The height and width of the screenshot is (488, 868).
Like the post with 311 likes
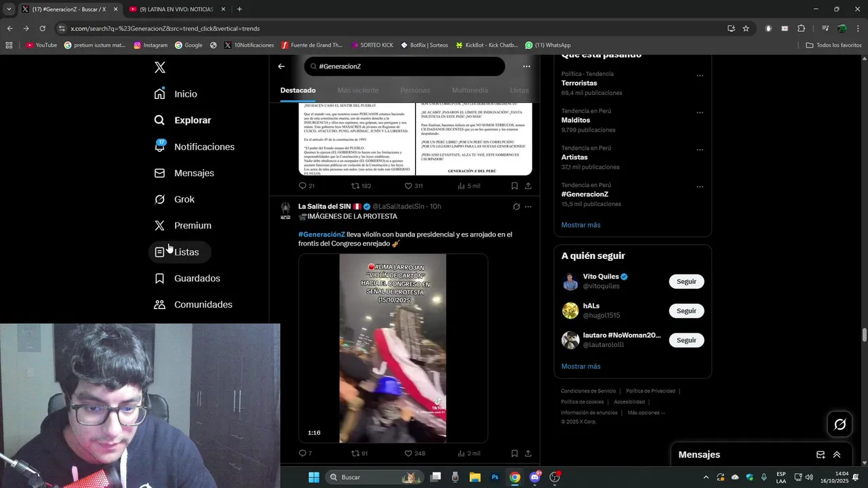[x=414, y=186]
